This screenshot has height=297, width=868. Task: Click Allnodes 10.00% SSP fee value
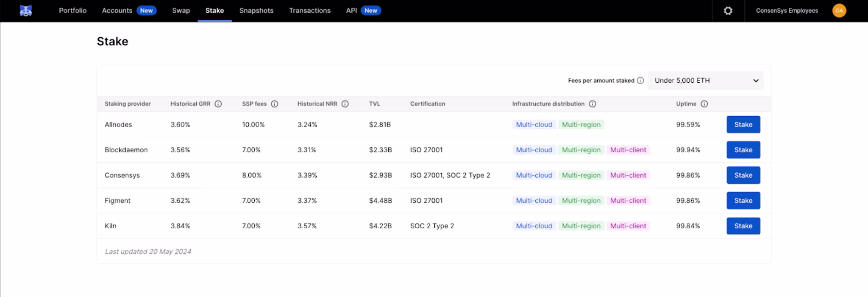(x=253, y=125)
